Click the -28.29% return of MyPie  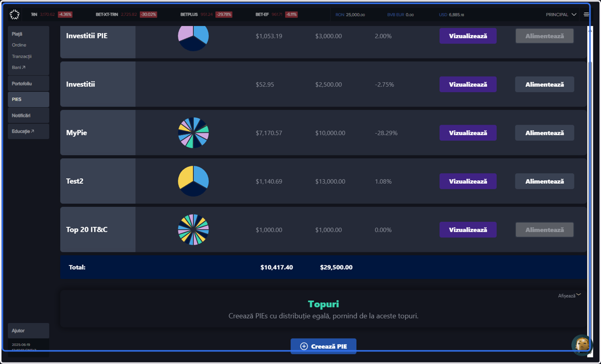[x=386, y=133]
